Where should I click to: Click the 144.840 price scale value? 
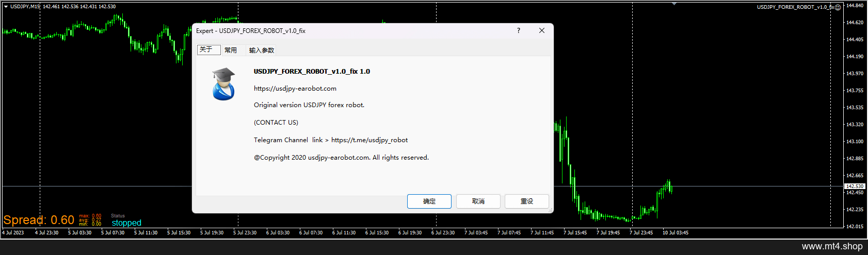click(x=855, y=6)
